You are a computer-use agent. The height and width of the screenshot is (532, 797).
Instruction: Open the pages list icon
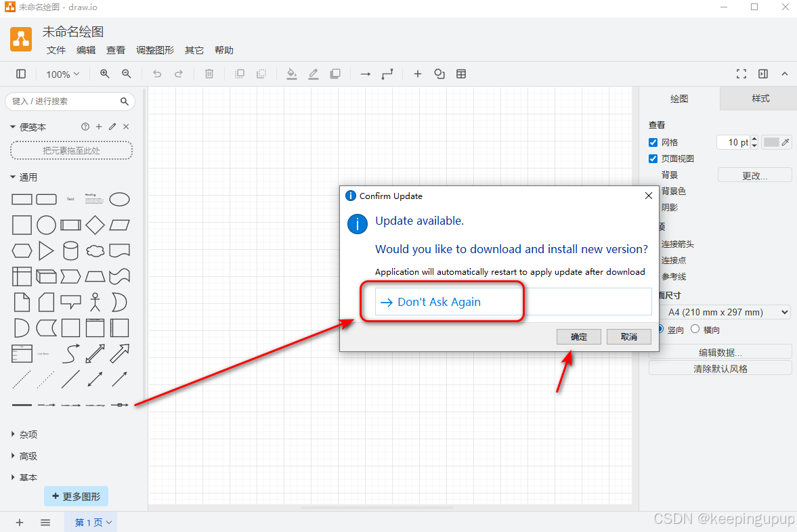pyautogui.click(x=45, y=523)
